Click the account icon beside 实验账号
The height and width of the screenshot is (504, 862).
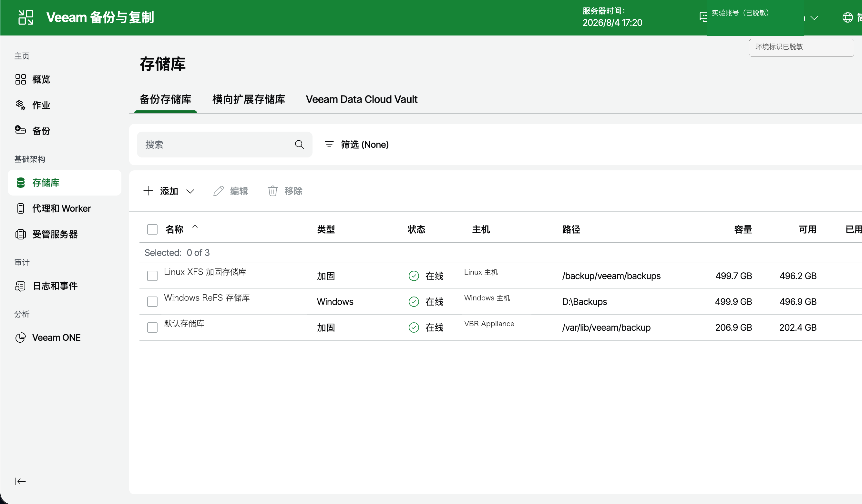point(703,17)
